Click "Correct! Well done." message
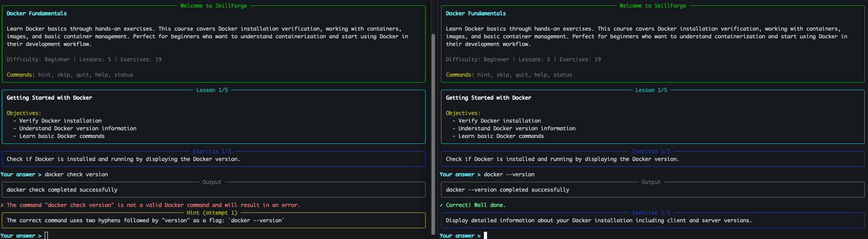868x239 pixels. click(476, 205)
